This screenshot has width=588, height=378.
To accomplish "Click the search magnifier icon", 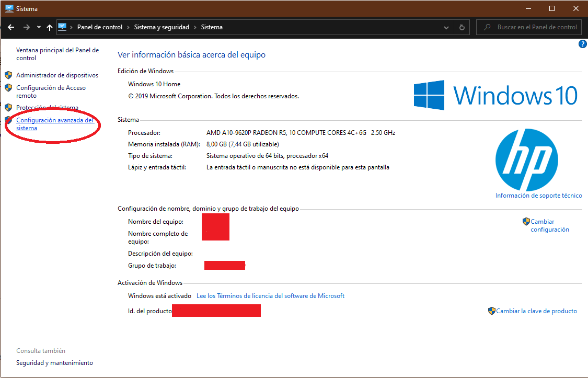I will pyautogui.click(x=487, y=27).
